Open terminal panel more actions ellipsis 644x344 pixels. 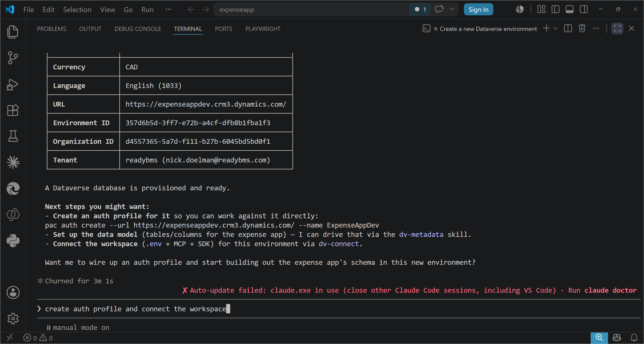click(596, 28)
